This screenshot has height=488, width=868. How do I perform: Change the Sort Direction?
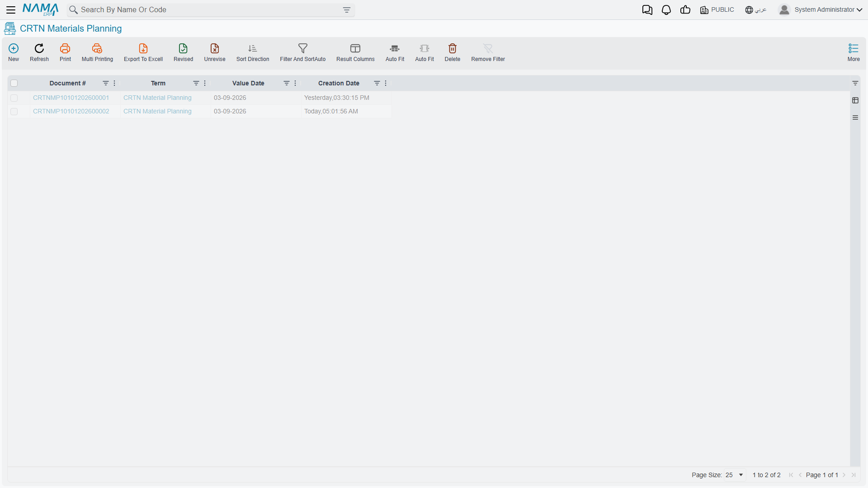coord(253,52)
